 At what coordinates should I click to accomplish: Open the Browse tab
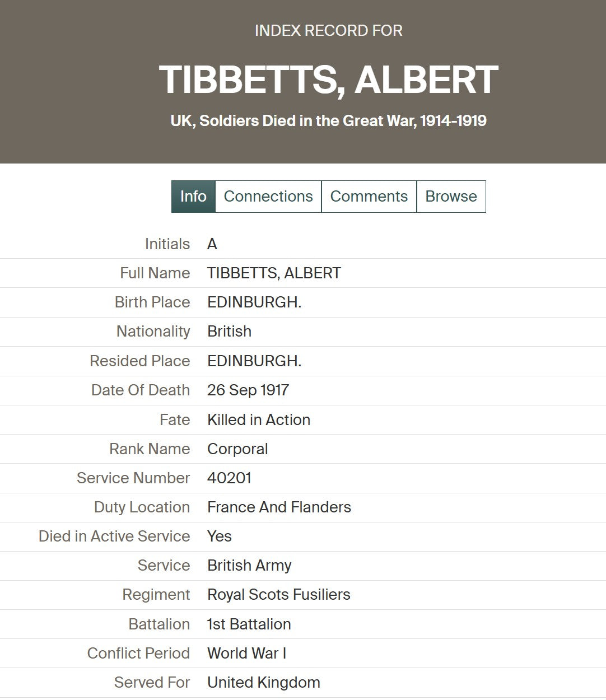(x=451, y=197)
